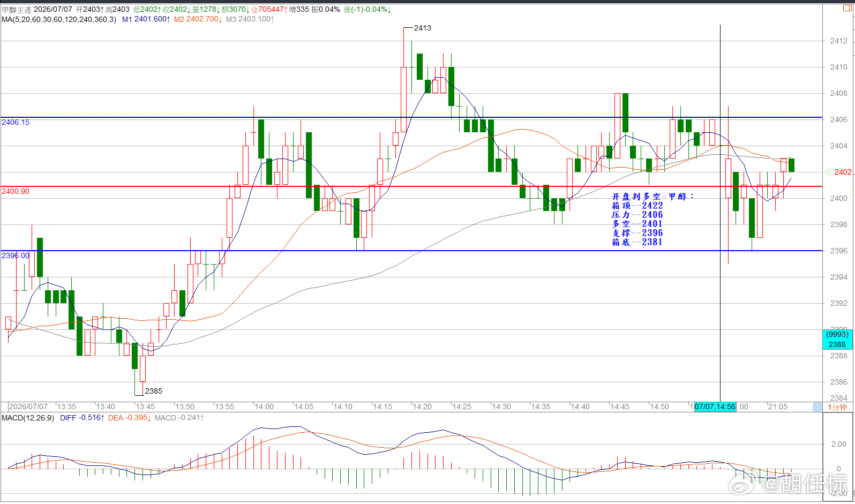Click the M1 2401.600 moving average value
This screenshot has width=855, height=504.
(x=146, y=19)
